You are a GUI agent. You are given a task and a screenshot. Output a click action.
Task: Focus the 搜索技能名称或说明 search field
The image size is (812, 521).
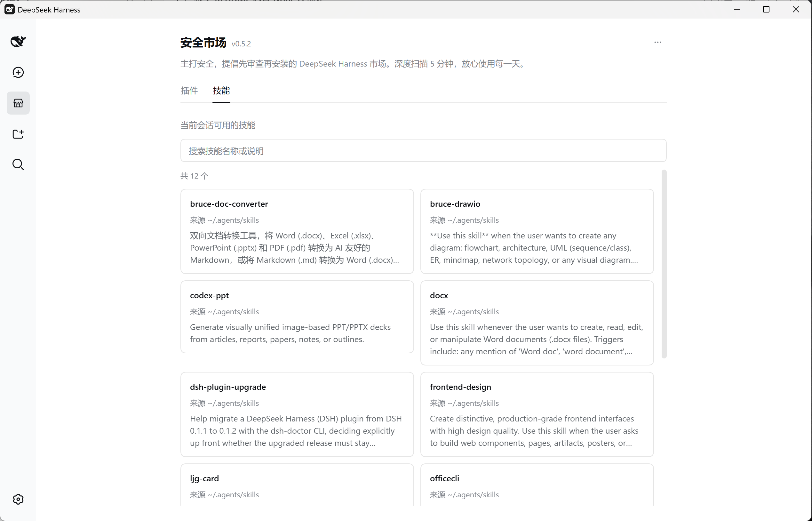(423, 150)
